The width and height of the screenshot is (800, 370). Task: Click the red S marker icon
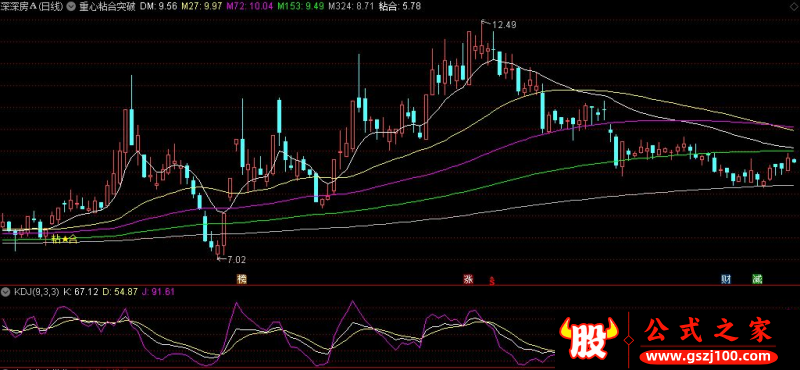click(x=492, y=281)
